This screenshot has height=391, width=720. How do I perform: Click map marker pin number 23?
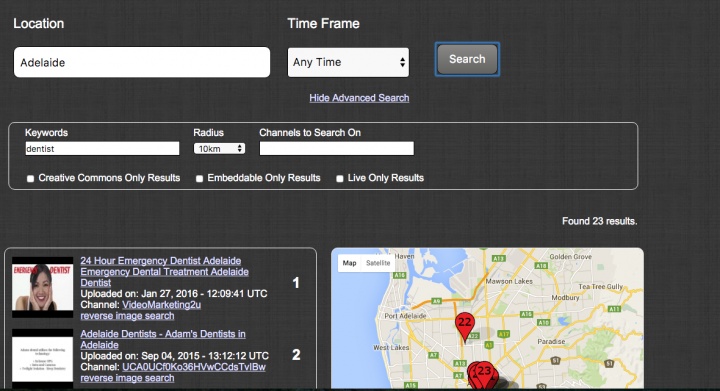(x=485, y=375)
